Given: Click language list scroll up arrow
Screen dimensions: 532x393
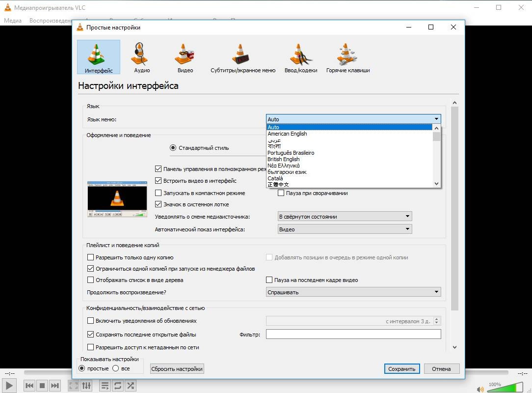Looking at the screenshot, I should tap(437, 128).
